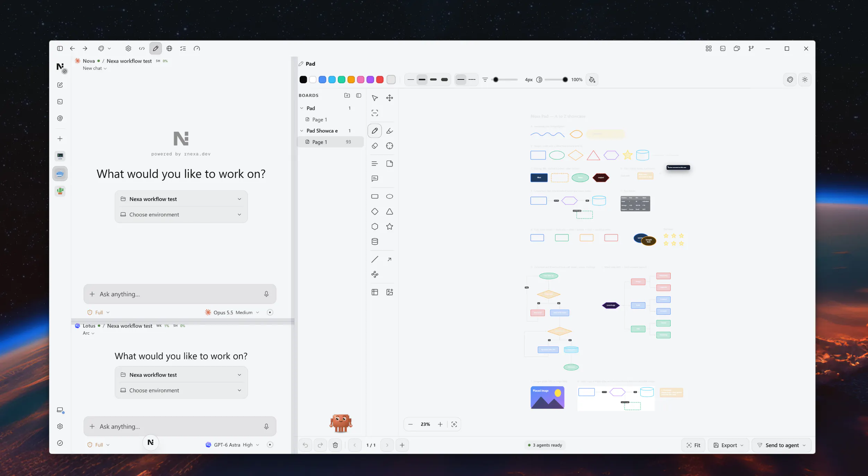The height and width of the screenshot is (476, 868).
Task: Click the Send to agent button
Action: tap(781, 445)
